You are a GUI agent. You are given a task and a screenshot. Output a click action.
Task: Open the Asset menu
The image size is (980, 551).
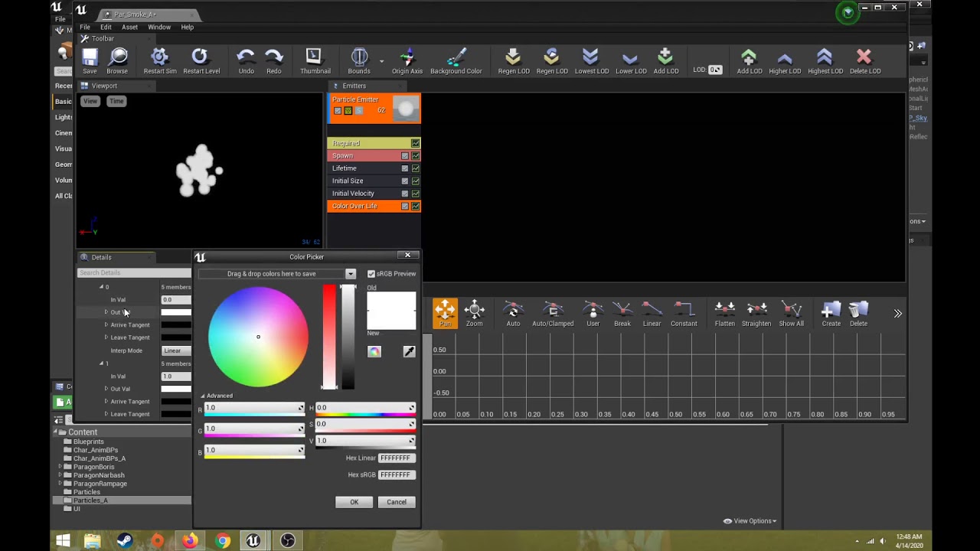(x=129, y=27)
